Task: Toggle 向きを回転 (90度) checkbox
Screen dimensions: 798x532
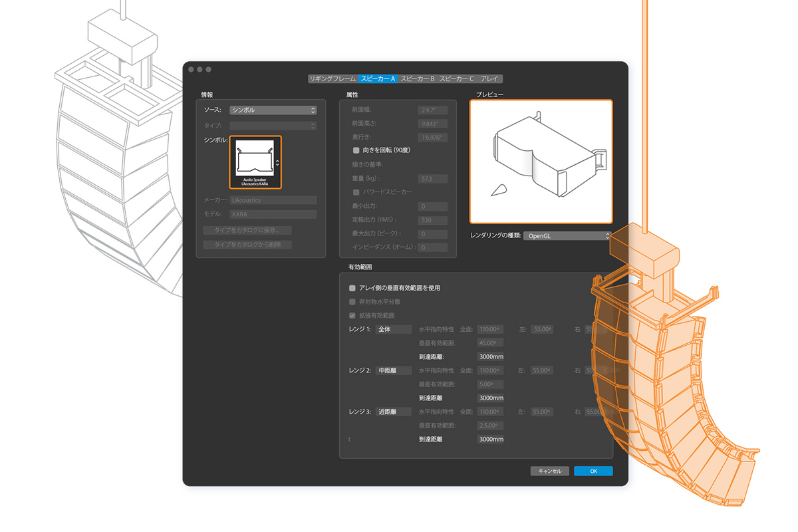Action: (x=356, y=151)
